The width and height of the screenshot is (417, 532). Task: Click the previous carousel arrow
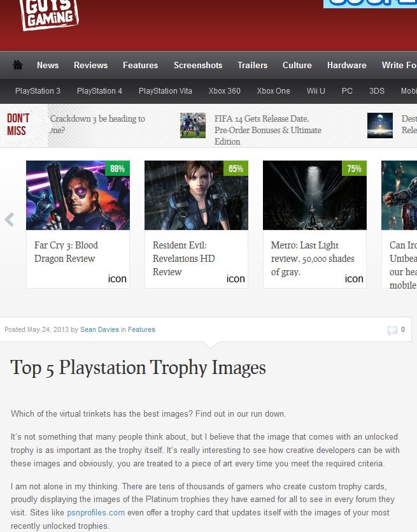pyautogui.click(x=10, y=220)
